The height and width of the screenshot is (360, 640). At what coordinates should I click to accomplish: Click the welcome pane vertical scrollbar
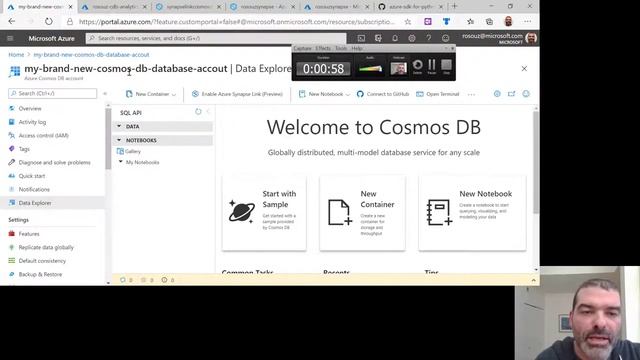tap(536, 162)
